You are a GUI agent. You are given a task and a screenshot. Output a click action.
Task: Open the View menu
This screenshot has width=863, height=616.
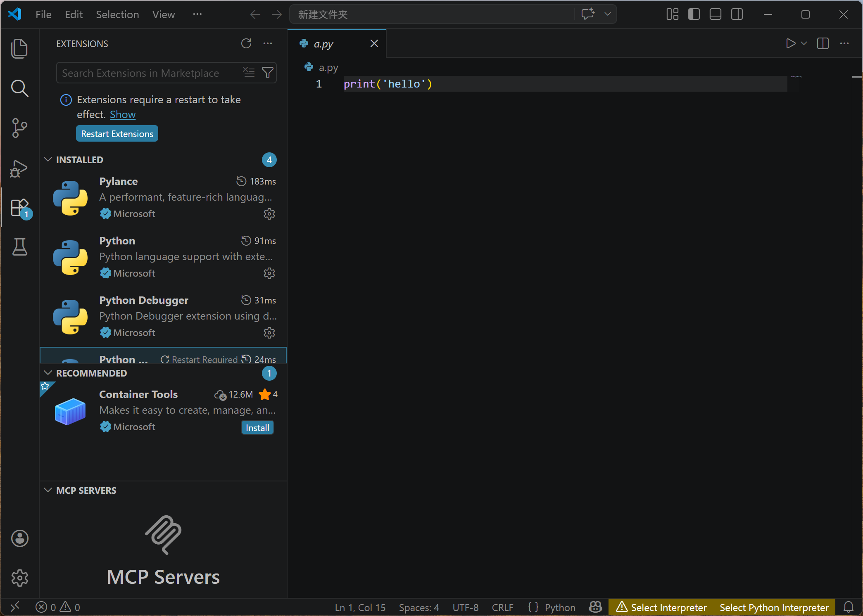coord(164,14)
